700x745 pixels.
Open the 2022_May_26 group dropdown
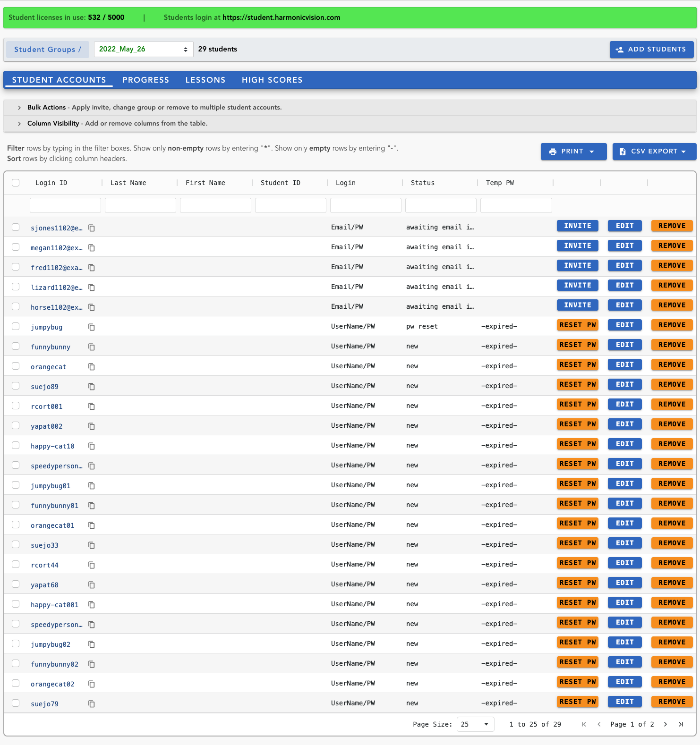144,49
